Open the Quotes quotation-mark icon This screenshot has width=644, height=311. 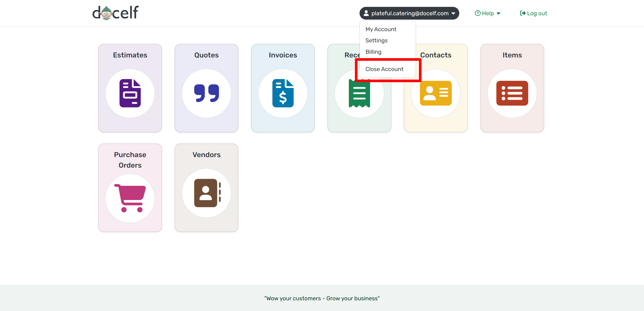(207, 93)
